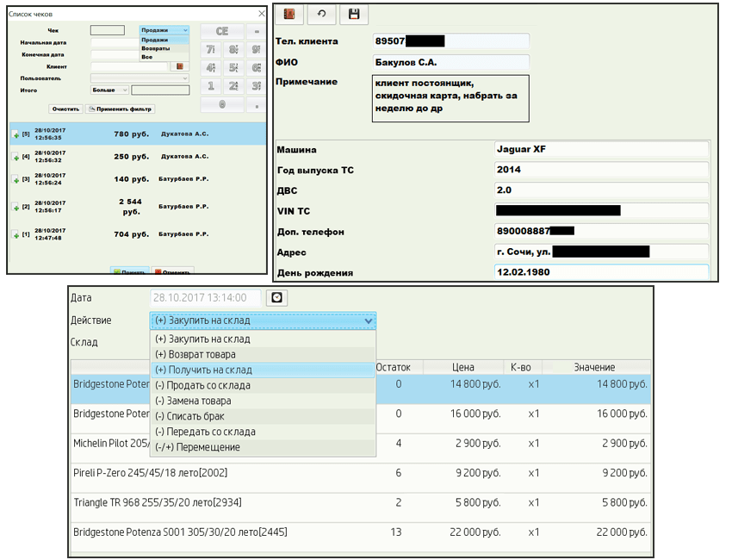Select the Pireli P-Zero 245/45/18 row

(x=361, y=473)
